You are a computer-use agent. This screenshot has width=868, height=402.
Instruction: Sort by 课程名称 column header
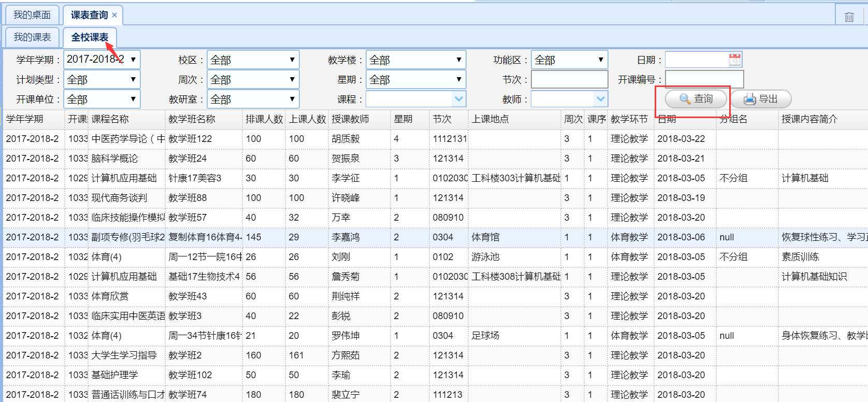[126, 119]
